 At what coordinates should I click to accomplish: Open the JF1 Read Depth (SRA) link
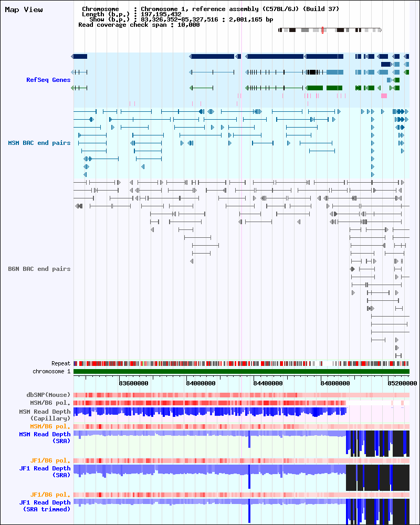pyautogui.click(x=45, y=472)
